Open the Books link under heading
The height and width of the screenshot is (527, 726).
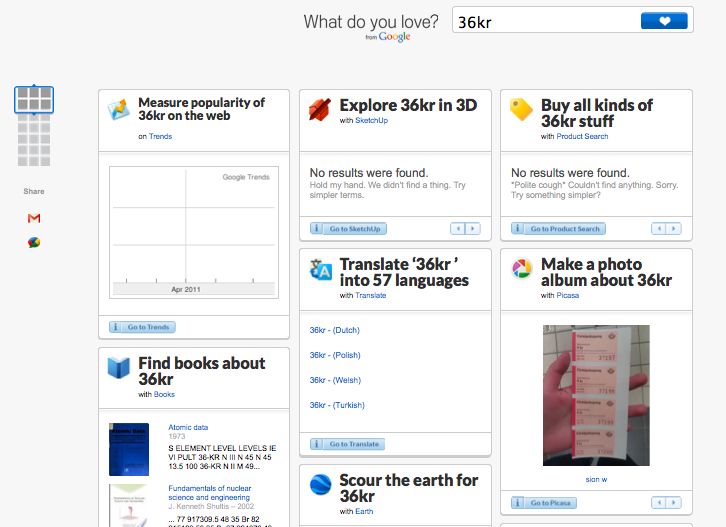coord(164,395)
